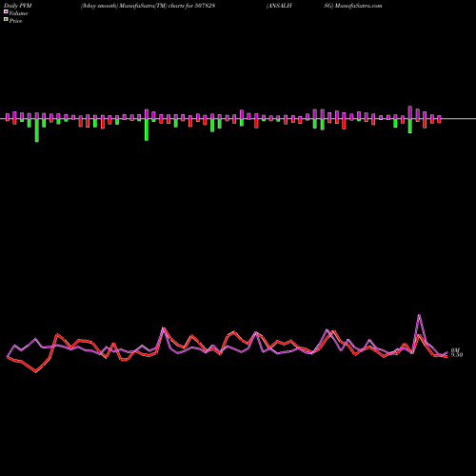Image resolution: width=476 pixels, height=476 pixels.
Task: Click the '(3day smooth) MunafaSutra(TM) charts' heading
Action: pos(132,6)
